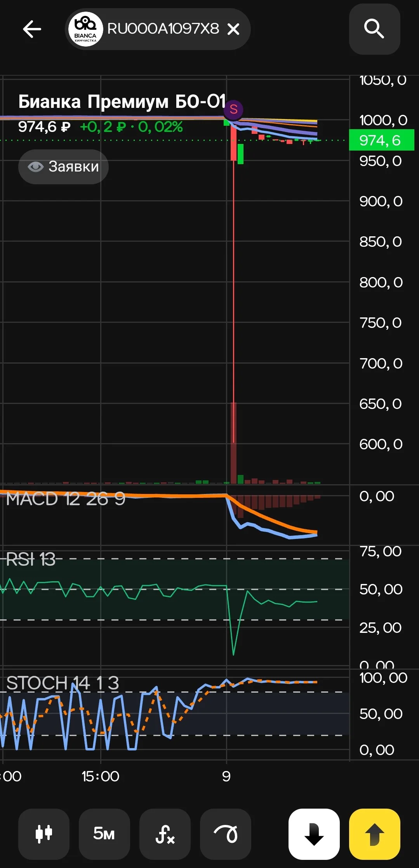Change the 5м timeframe
This screenshot has width=419, height=868.
104,834
